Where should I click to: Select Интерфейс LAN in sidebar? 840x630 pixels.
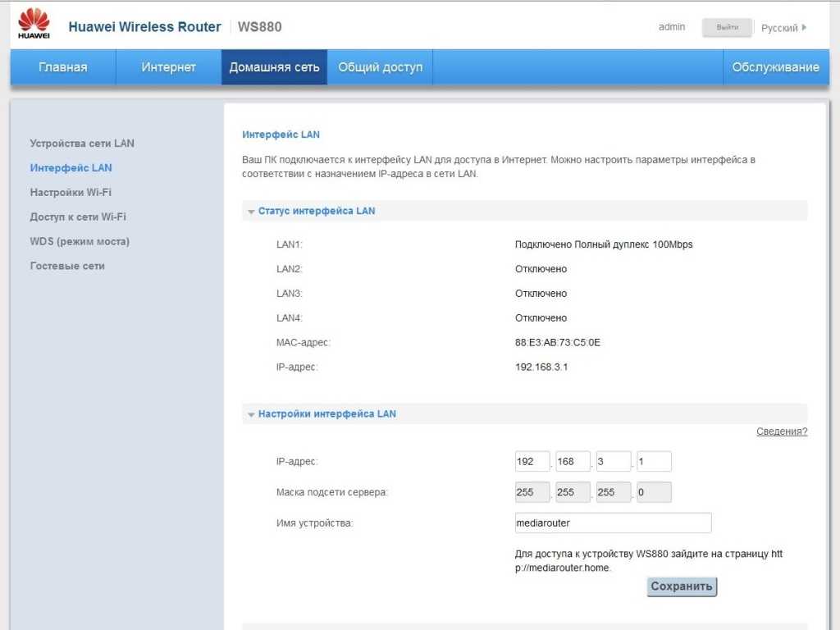pyautogui.click(x=71, y=167)
